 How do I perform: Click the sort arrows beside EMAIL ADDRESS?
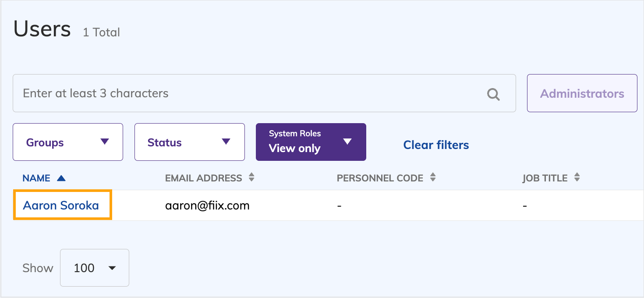(251, 177)
